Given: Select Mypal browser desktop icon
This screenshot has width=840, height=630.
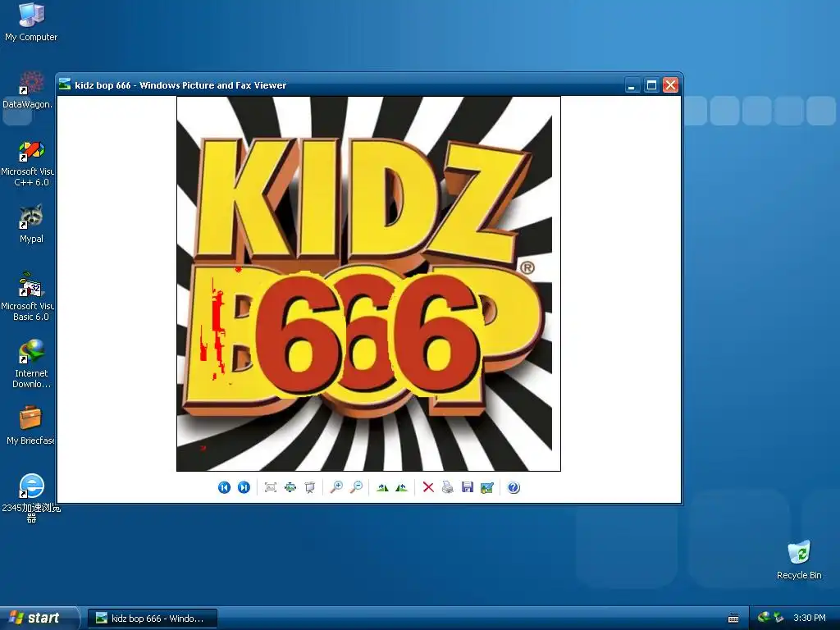Looking at the screenshot, I should (31, 224).
